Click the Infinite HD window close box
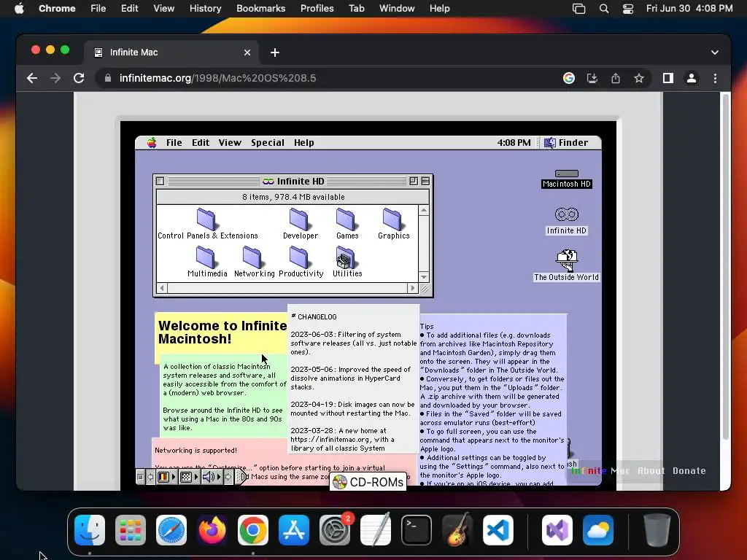 160,181
